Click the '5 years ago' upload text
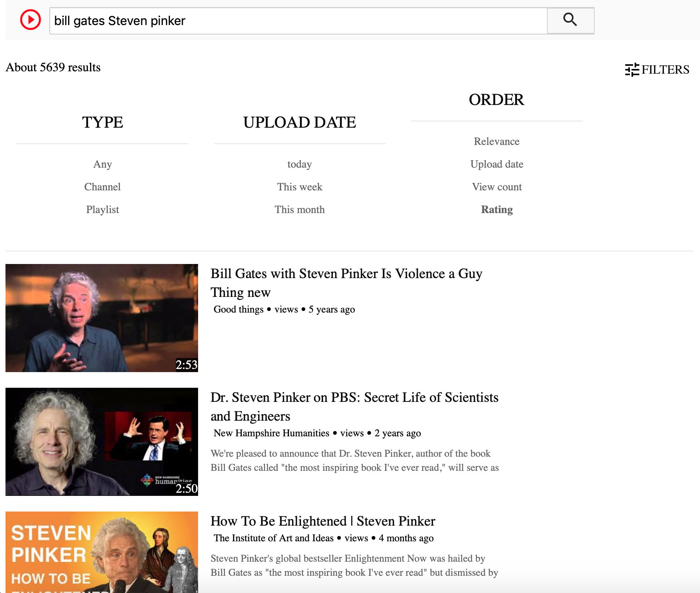This screenshot has width=700, height=593. click(332, 309)
